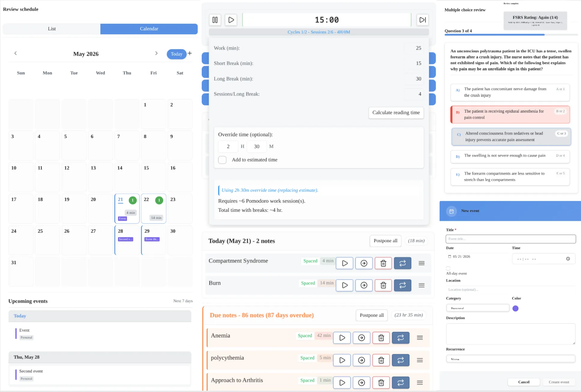Image resolution: width=581 pixels, height=392 pixels.
Task: Open drag handle menu for Compartment Syndrome
Action: [x=422, y=263]
